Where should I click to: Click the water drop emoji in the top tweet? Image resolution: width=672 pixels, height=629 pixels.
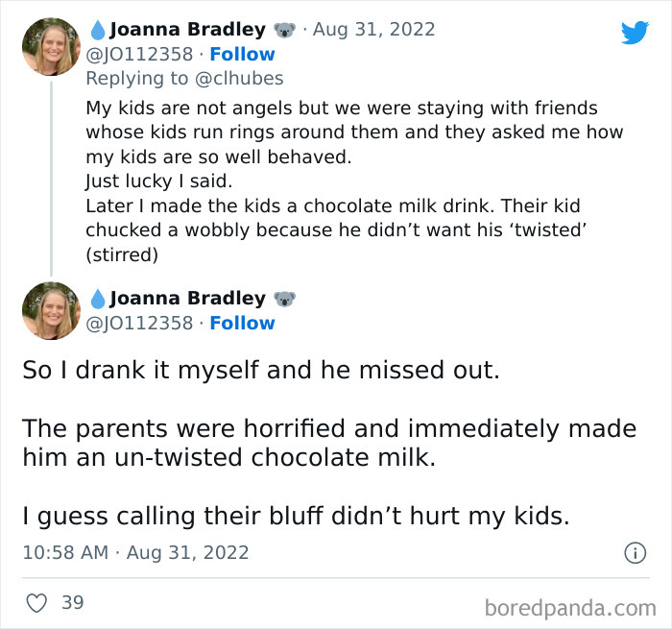coord(96,30)
